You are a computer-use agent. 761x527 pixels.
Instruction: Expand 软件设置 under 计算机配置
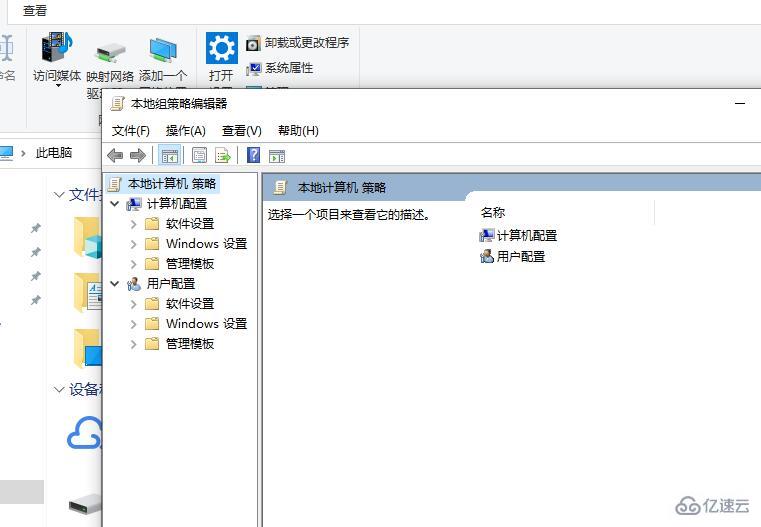[133, 224]
